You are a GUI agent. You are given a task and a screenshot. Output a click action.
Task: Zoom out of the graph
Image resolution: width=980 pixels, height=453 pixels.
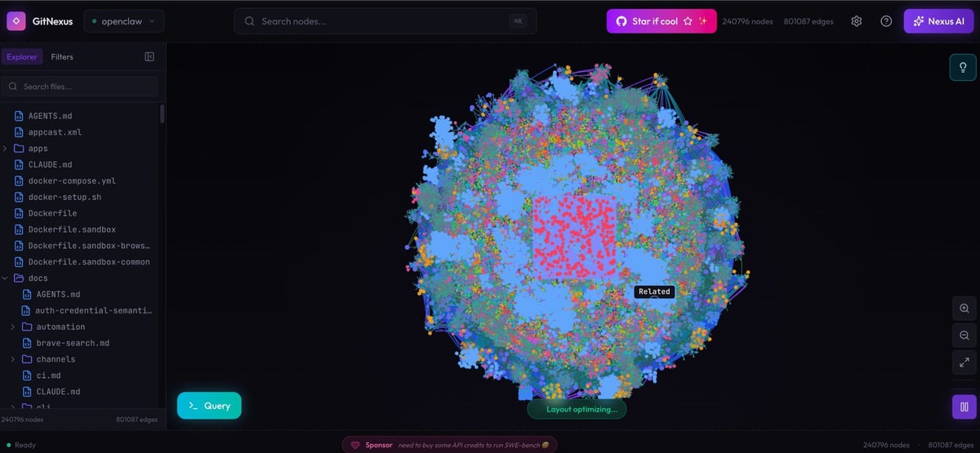[x=964, y=335]
